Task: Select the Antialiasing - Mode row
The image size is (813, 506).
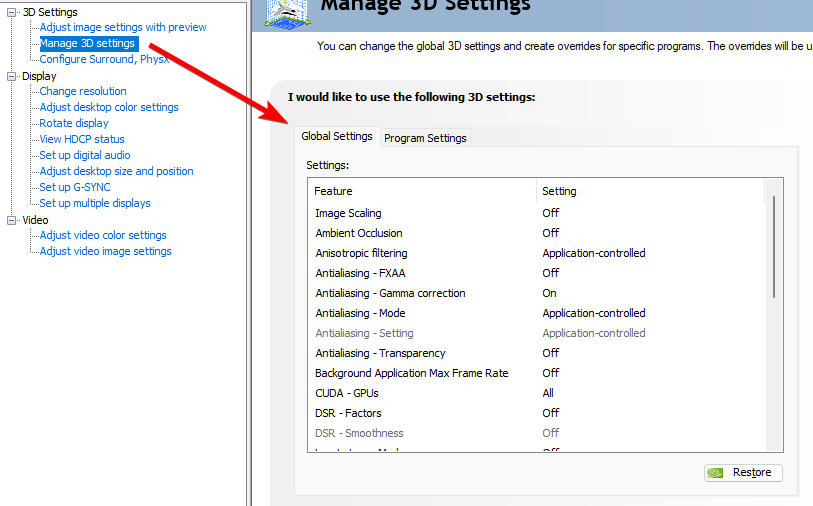Action: (536, 314)
